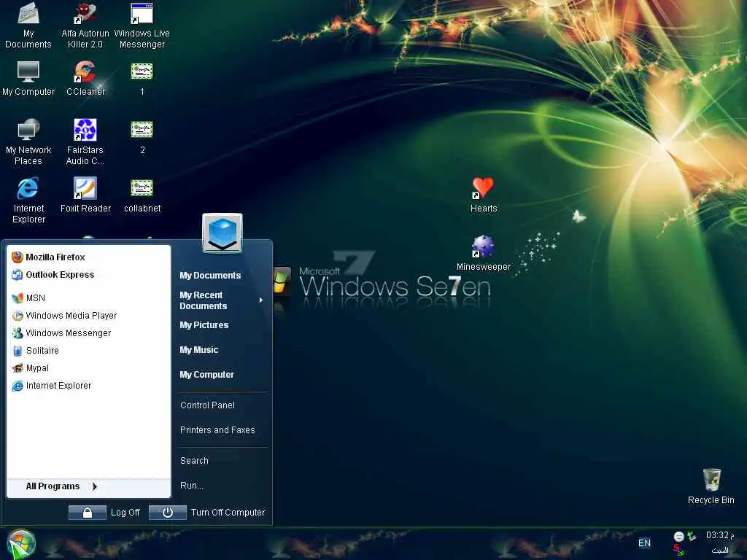
Task: Click the green network tray icon
Action: point(692,536)
